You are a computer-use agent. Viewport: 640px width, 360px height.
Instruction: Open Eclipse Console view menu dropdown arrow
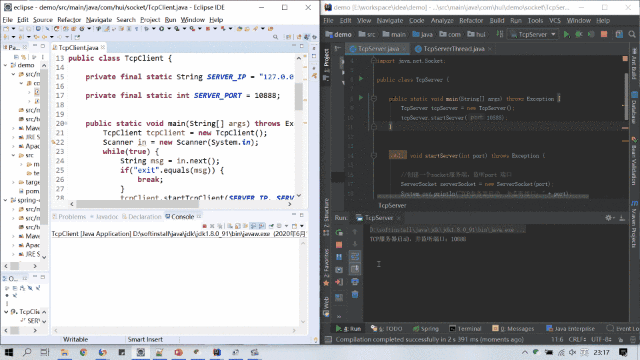coord(302,226)
